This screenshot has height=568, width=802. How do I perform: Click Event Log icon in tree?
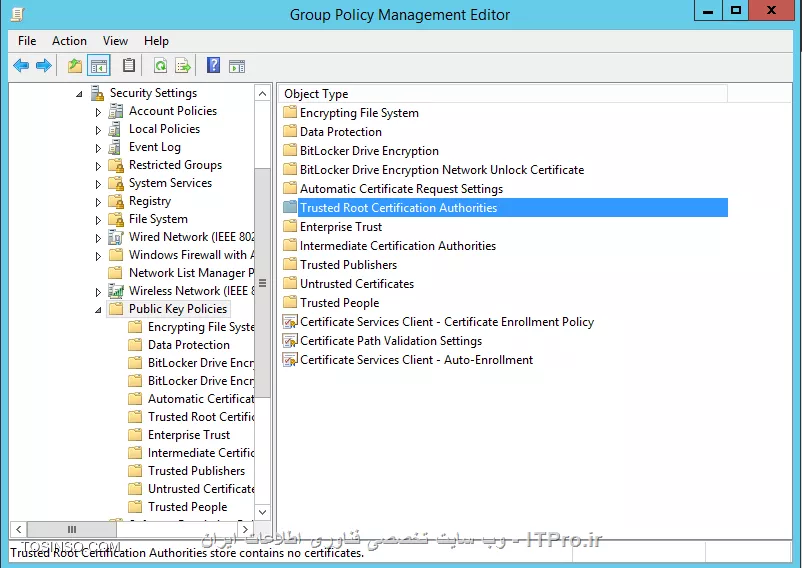click(115, 147)
